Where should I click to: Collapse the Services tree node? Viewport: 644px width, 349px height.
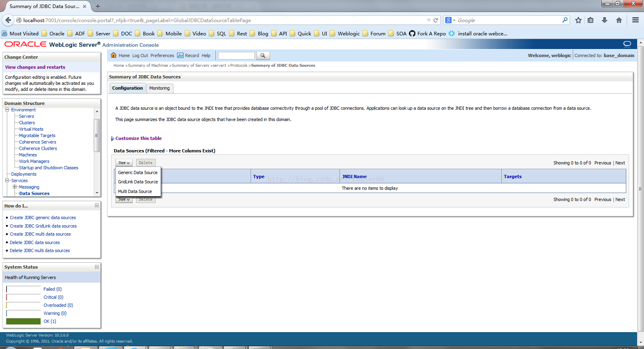coord(7,181)
